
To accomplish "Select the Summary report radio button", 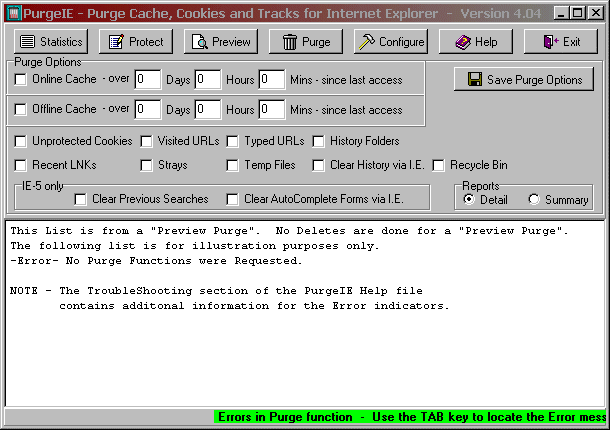I will point(534,199).
